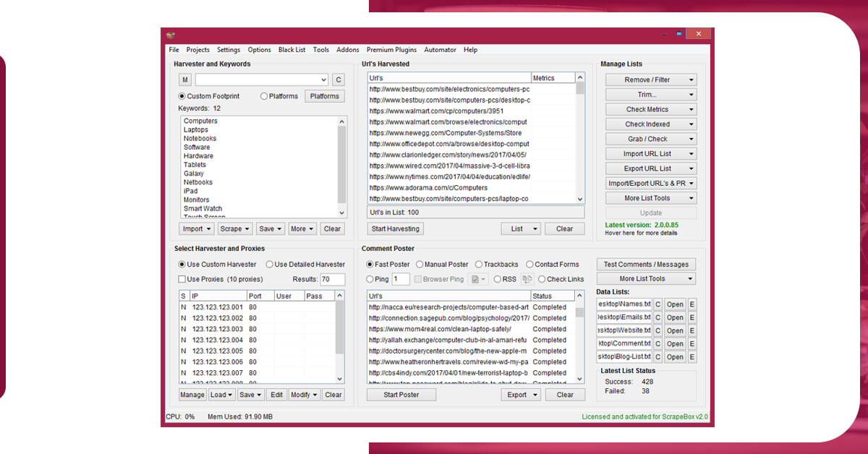
Task: Choose Use Detailed Harvester option
Action: (270, 265)
